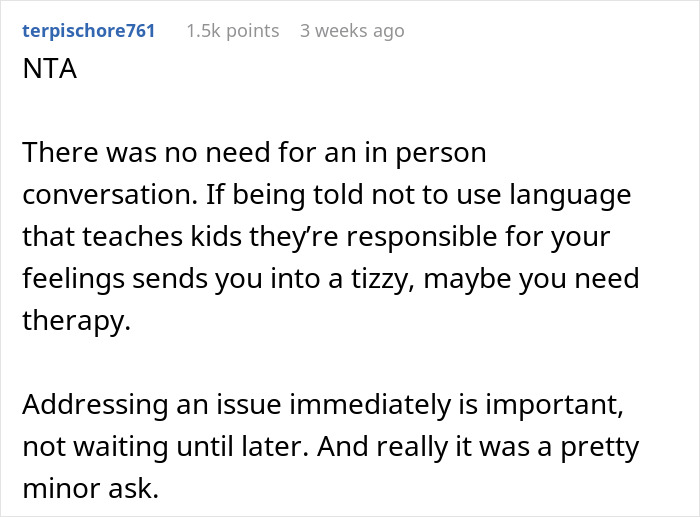
Task: Click the line starting 'There was no need'
Action: [254, 153]
